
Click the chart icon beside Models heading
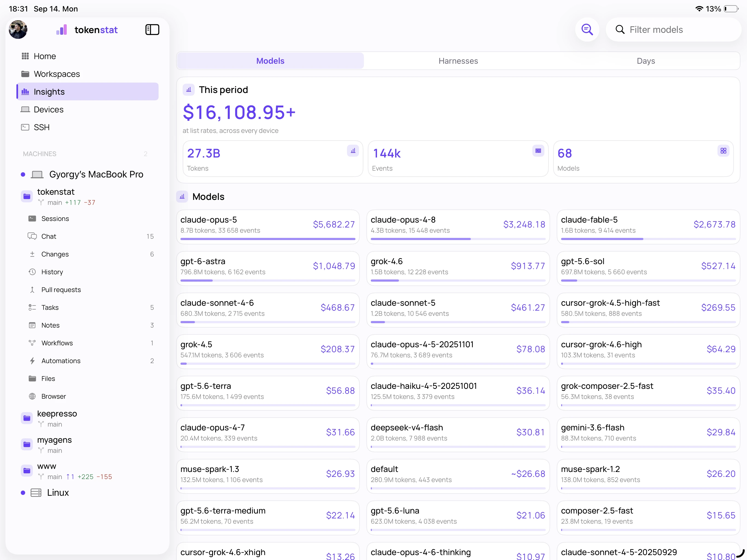pos(182,197)
